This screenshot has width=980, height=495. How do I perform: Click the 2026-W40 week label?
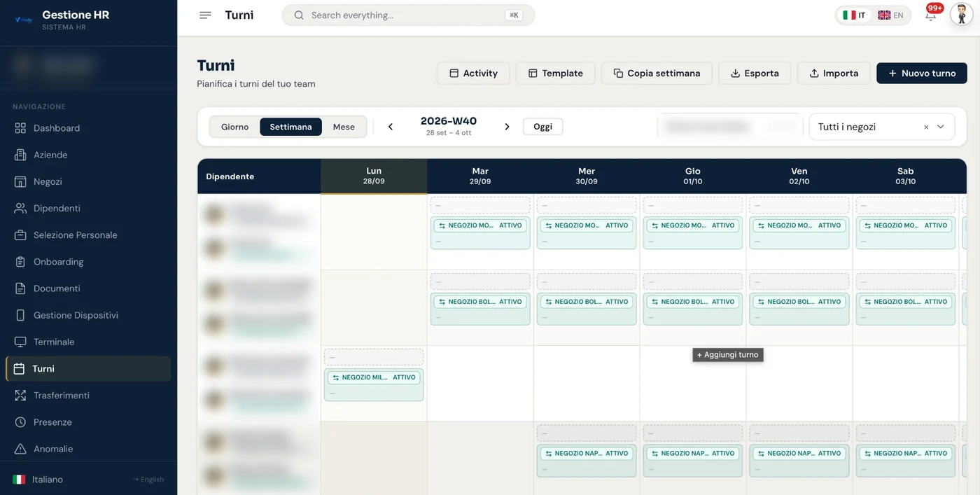(x=449, y=121)
